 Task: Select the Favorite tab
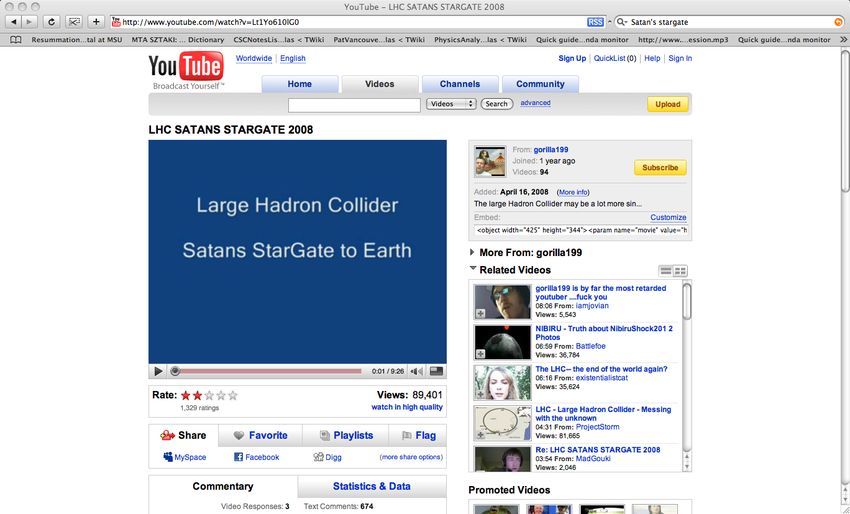pyautogui.click(x=261, y=435)
